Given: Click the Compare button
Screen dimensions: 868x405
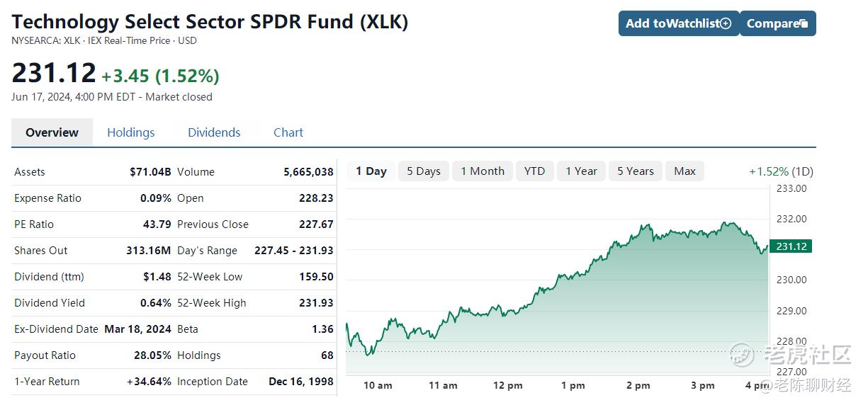Looking at the screenshot, I should (x=778, y=23).
